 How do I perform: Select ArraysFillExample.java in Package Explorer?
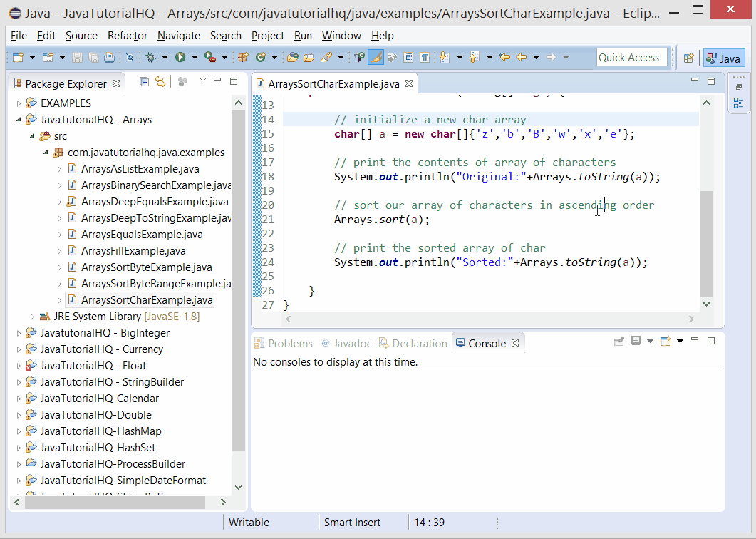click(x=133, y=251)
